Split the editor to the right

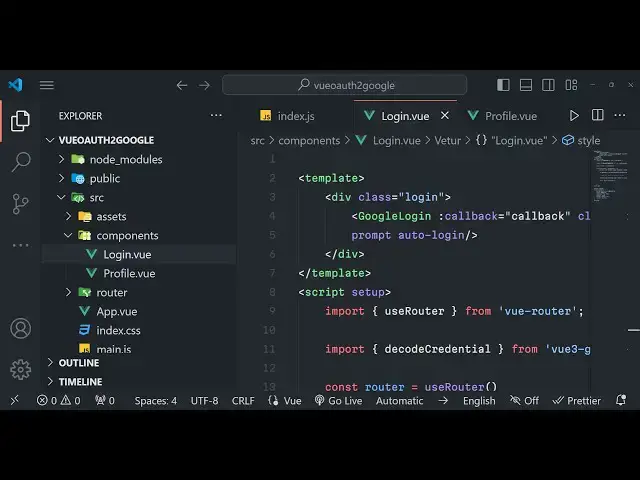[597, 115]
